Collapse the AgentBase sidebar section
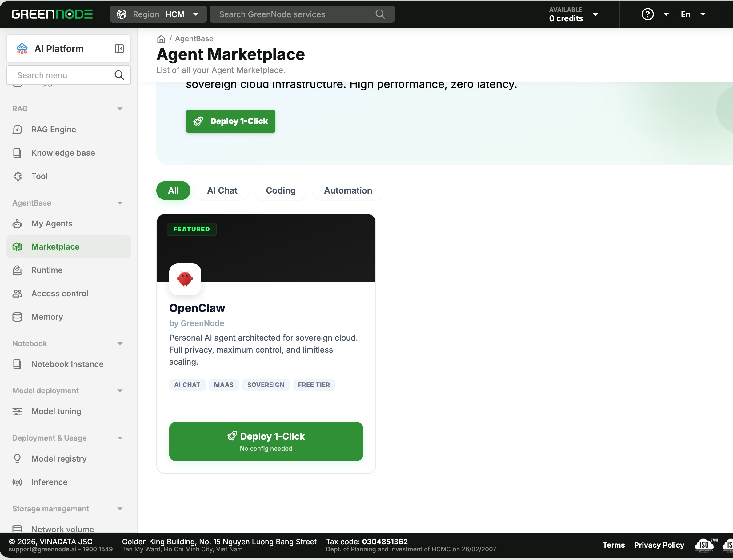This screenshot has height=560, width=733. tap(120, 203)
